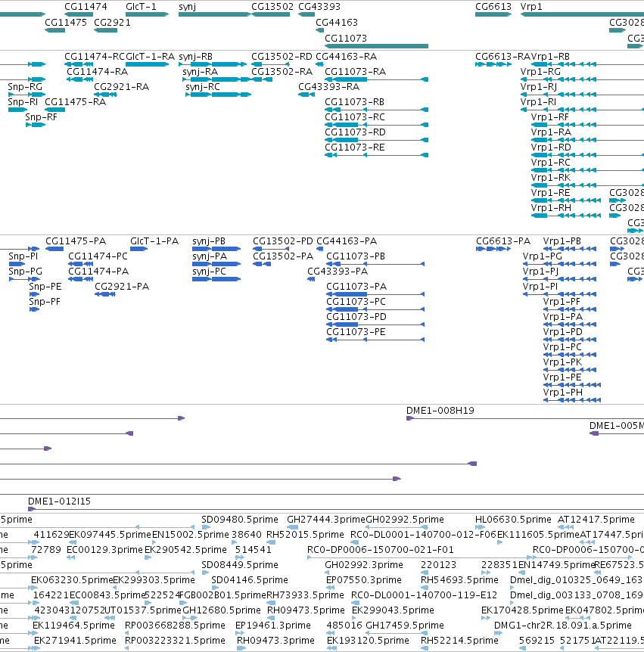The width and height of the screenshot is (644, 652).
Task: Select EST SD09480.5prime
Action: pos(204,527)
